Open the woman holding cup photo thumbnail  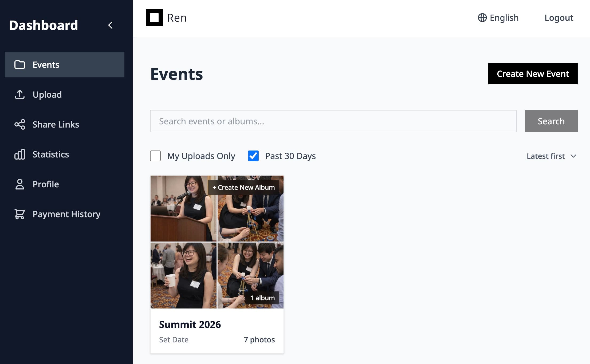[183, 275]
